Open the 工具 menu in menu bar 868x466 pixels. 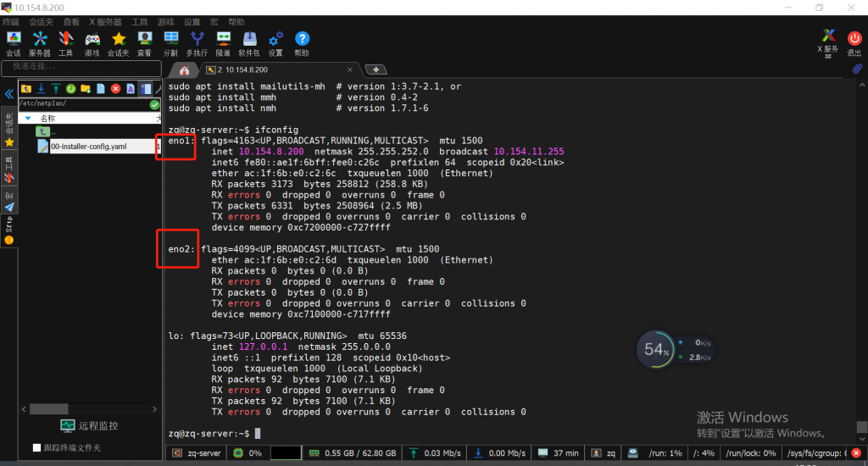(139, 22)
